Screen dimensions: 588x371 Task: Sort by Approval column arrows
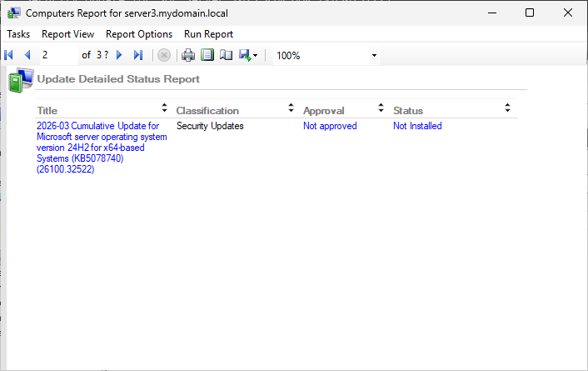[x=381, y=108]
